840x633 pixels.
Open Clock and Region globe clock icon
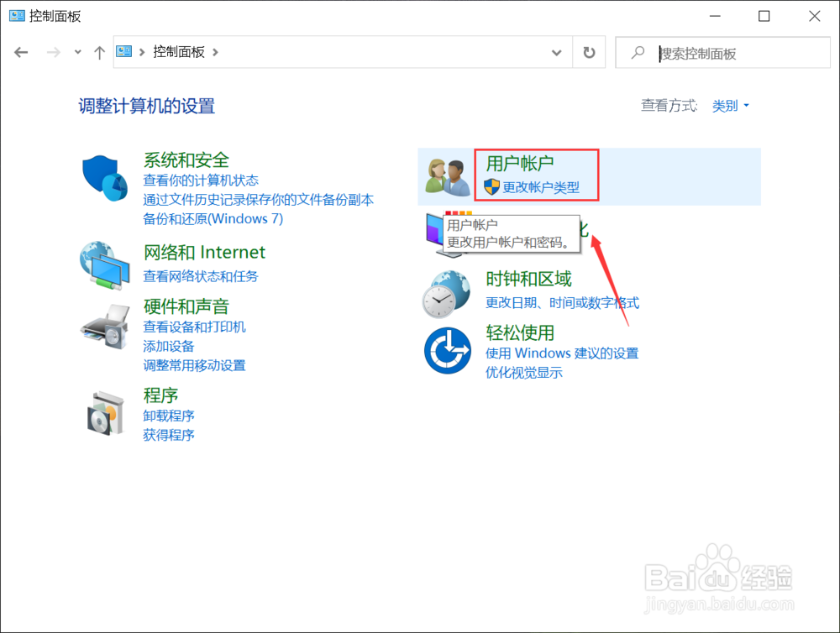click(446, 294)
